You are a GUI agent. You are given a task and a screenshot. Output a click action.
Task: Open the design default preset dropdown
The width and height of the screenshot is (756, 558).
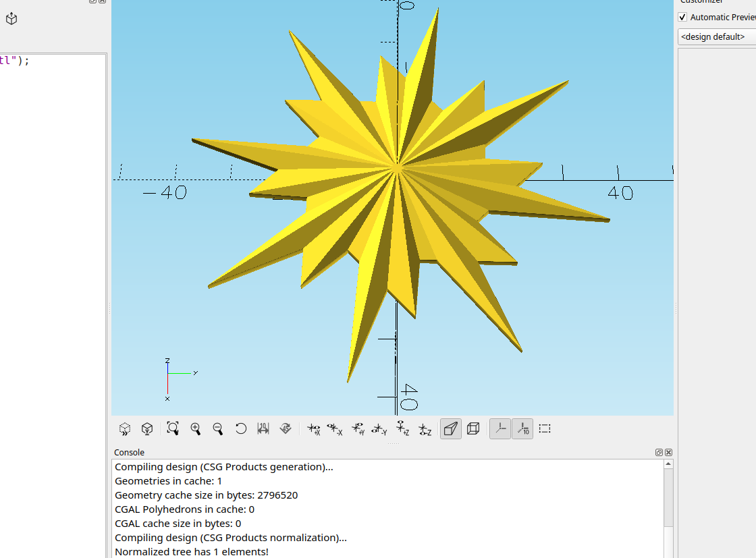[x=717, y=36]
